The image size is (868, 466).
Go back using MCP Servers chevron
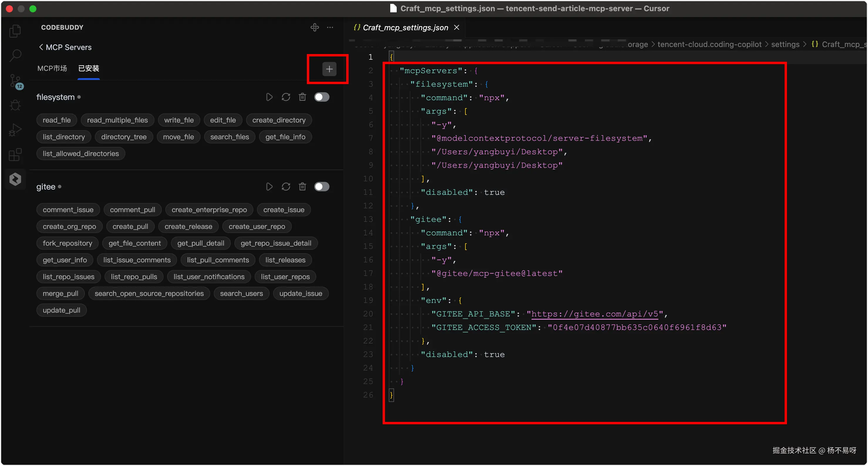[41, 47]
